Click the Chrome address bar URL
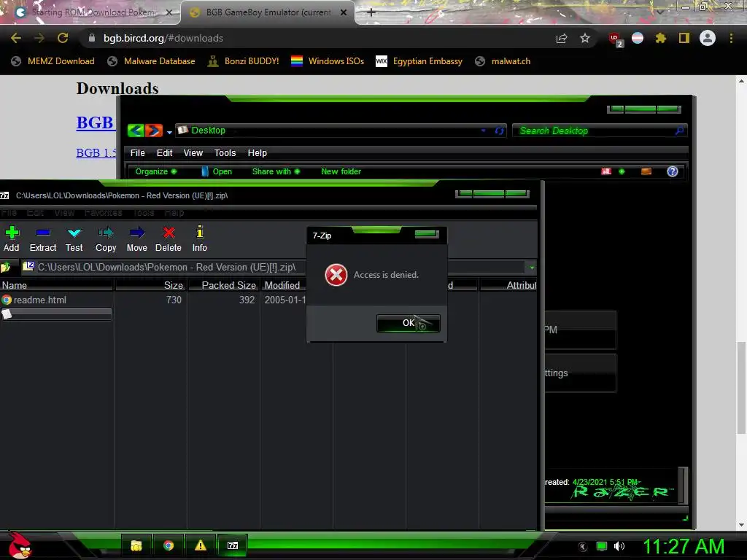Viewport: 747px width, 560px height. pos(163,38)
